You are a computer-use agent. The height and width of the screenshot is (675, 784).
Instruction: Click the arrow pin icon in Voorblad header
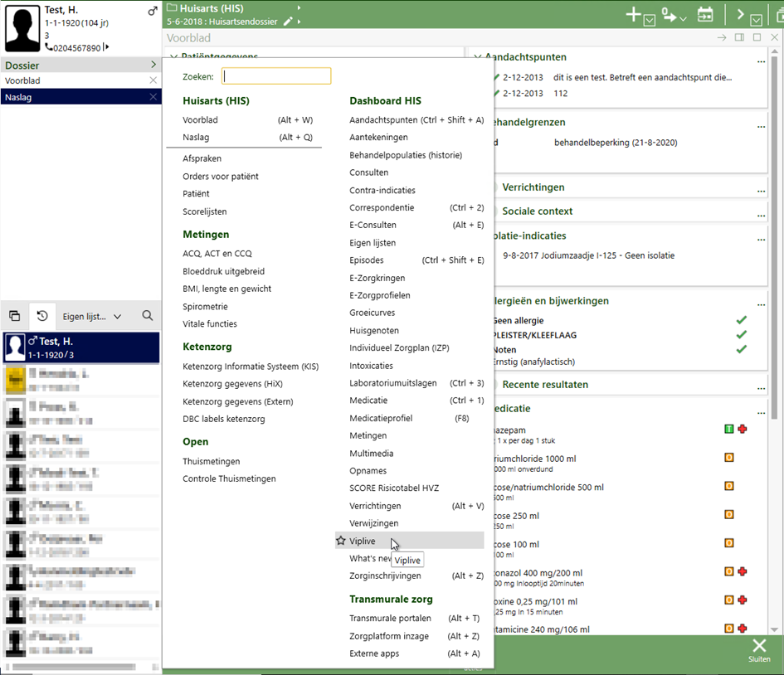[722, 37]
